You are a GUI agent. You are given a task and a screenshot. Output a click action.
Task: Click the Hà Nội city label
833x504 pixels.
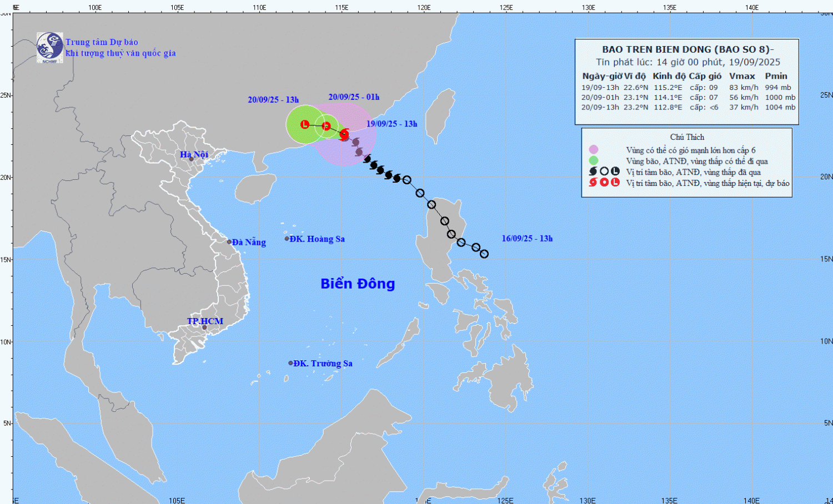(x=194, y=154)
